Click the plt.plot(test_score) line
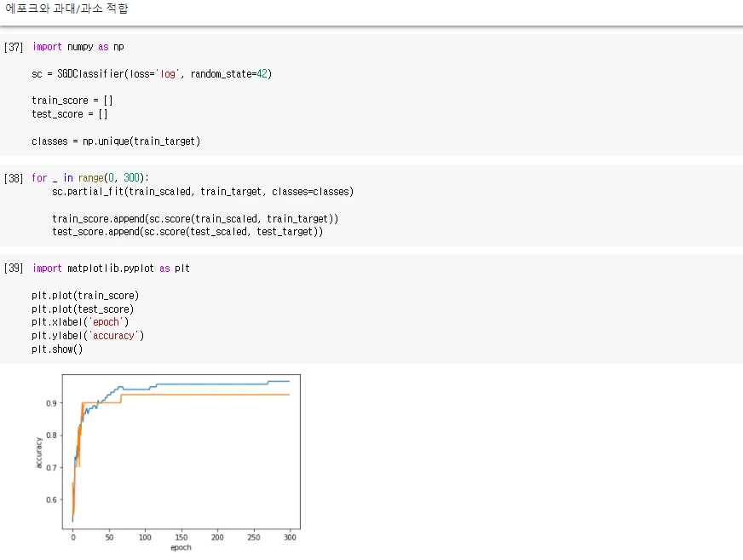The image size is (743, 560). [x=83, y=309]
